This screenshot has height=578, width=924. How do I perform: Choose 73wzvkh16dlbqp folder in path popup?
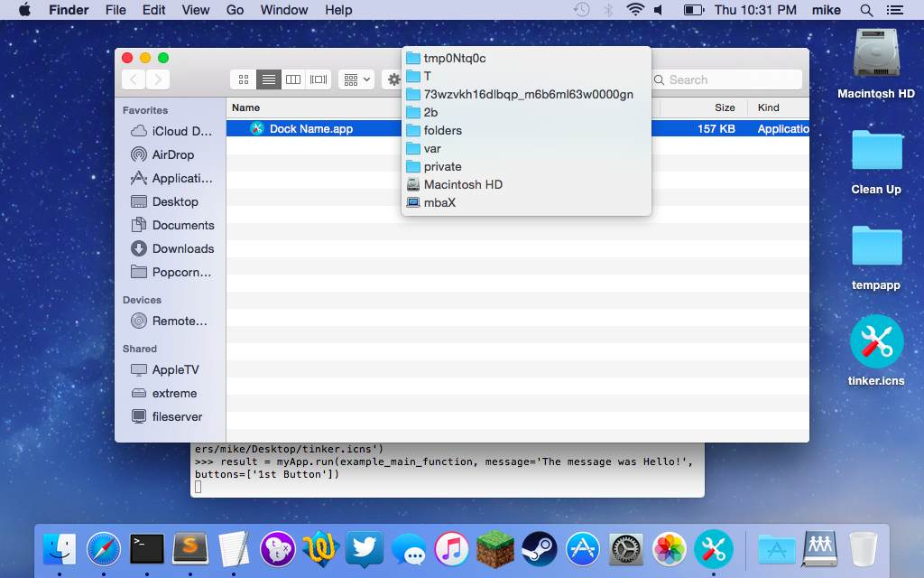(x=526, y=94)
